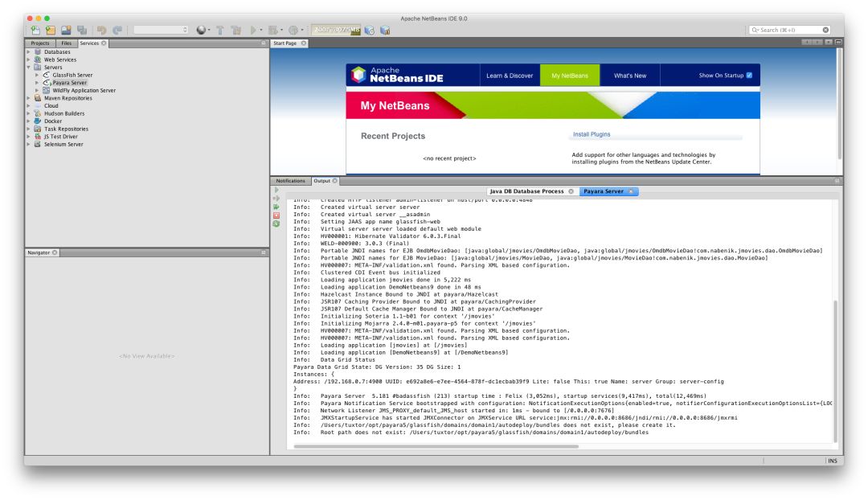Click the memory usage garbage collection indicator
Viewport: 868px width, 500px height.
tap(336, 30)
